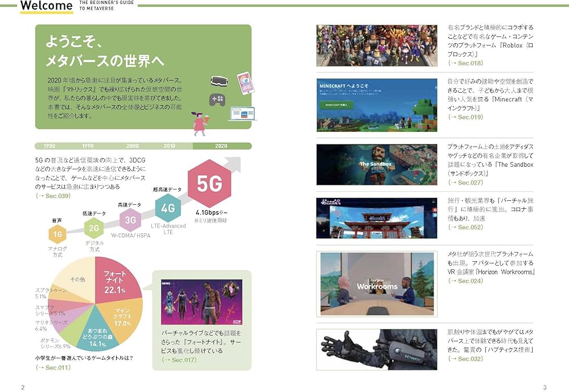
Task: Click the 1G orange hexagon
Action: [x=57, y=234]
